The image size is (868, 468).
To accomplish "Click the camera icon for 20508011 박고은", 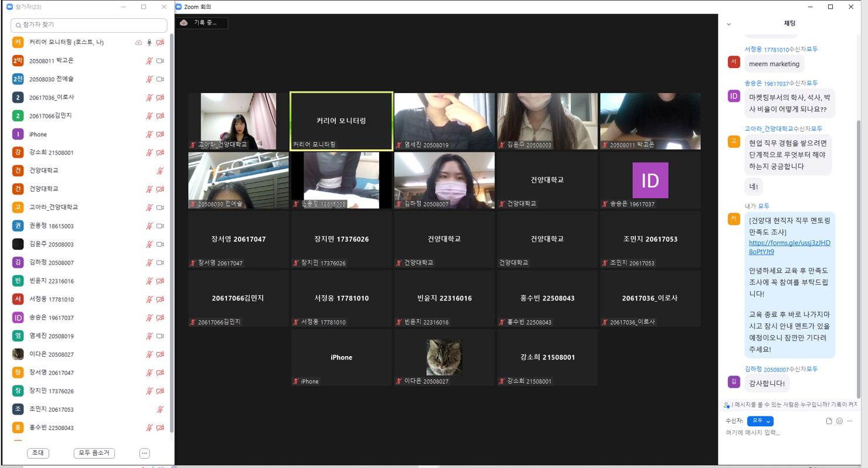I will click(x=160, y=61).
